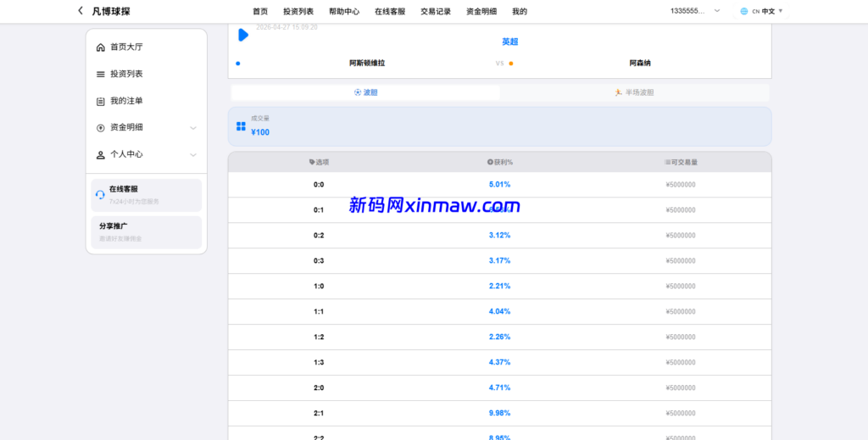Click the 阿斯顿维拉 team name

pyautogui.click(x=367, y=64)
